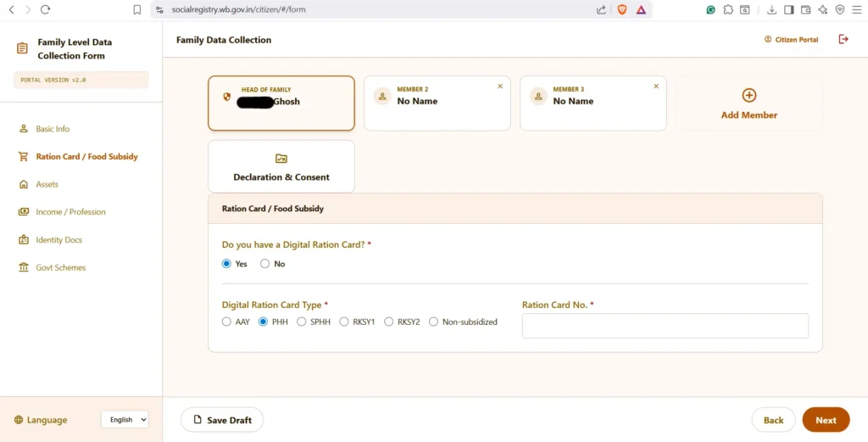The width and height of the screenshot is (868, 442).
Task: Go back using the browser back arrow
Action: click(12, 9)
